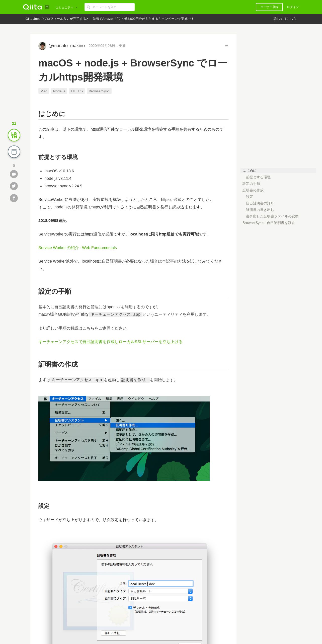Screen dimensions: 322x644
Task: Open the dropdown arrow beside Qiita logo
Action: [x=47, y=7]
